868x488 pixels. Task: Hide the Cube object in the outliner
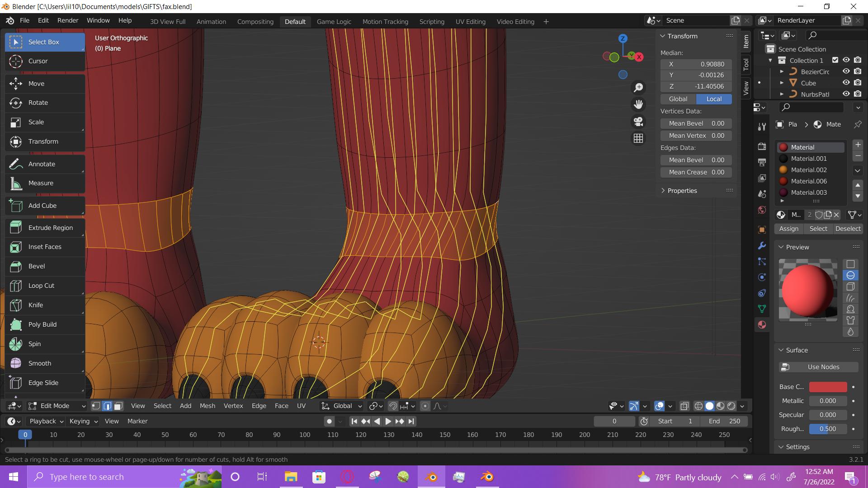pyautogui.click(x=846, y=83)
